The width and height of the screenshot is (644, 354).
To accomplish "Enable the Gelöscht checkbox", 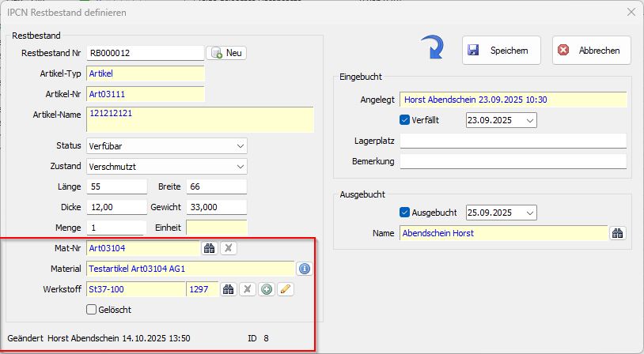I will coord(91,309).
